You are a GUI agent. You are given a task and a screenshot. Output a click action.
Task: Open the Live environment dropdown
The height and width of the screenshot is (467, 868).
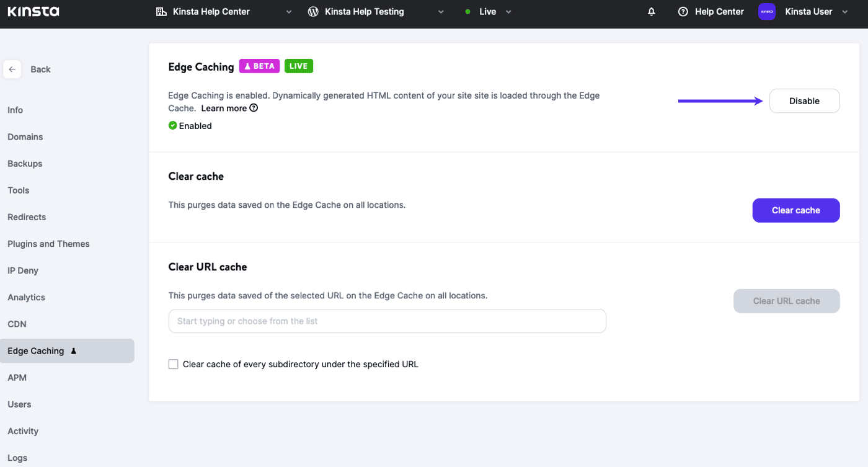[x=508, y=12]
